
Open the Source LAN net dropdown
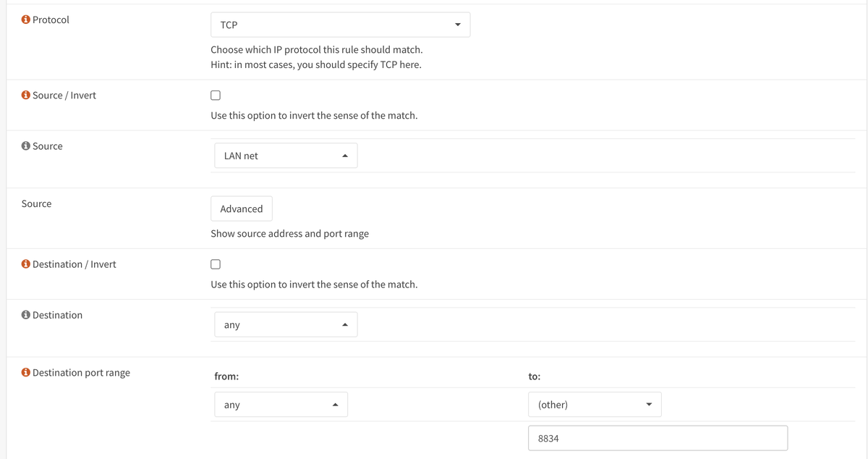286,156
